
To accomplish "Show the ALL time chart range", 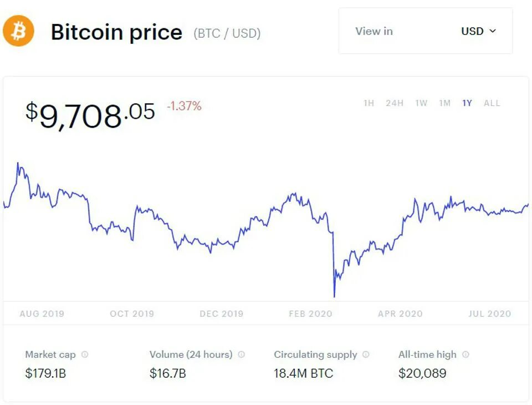I will (492, 103).
